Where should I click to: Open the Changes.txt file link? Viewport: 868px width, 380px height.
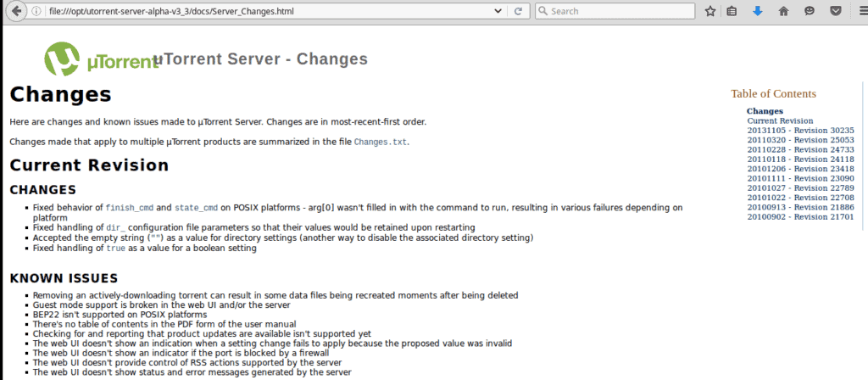click(x=381, y=142)
